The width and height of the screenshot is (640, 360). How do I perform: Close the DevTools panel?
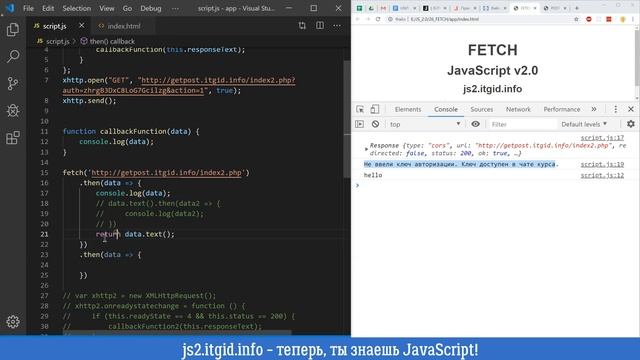pos(631,109)
